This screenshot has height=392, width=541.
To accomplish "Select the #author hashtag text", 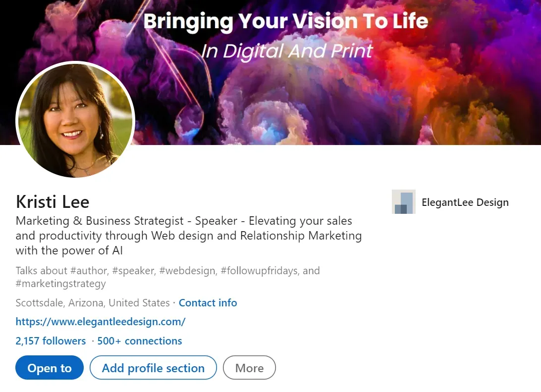I will click(88, 271).
